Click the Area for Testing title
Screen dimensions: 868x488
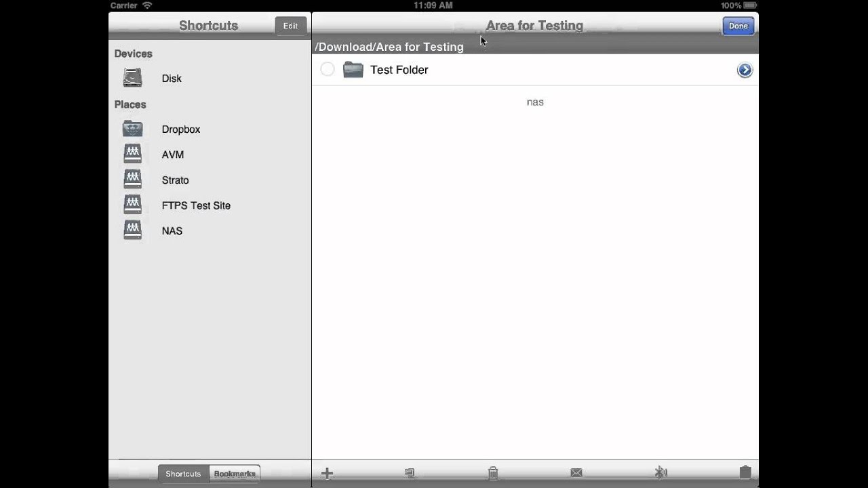click(534, 26)
